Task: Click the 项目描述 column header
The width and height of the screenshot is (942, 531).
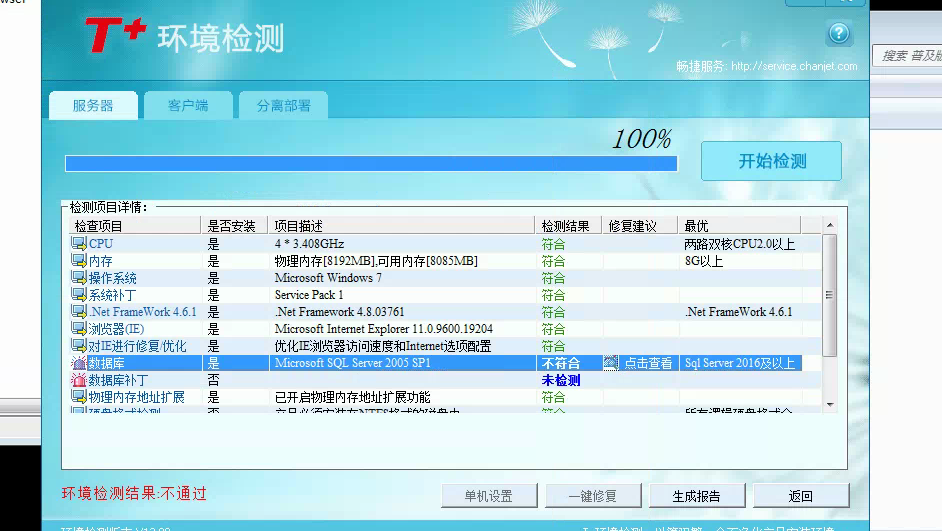Action: [x=401, y=226]
